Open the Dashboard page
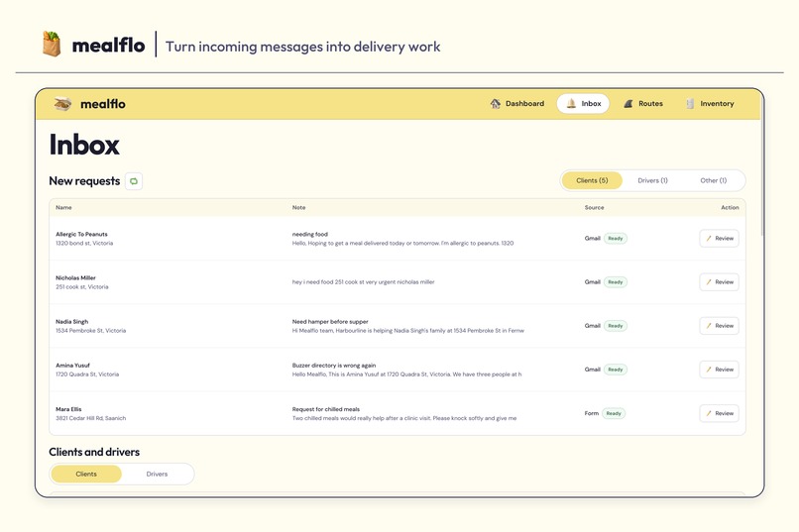 click(517, 104)
